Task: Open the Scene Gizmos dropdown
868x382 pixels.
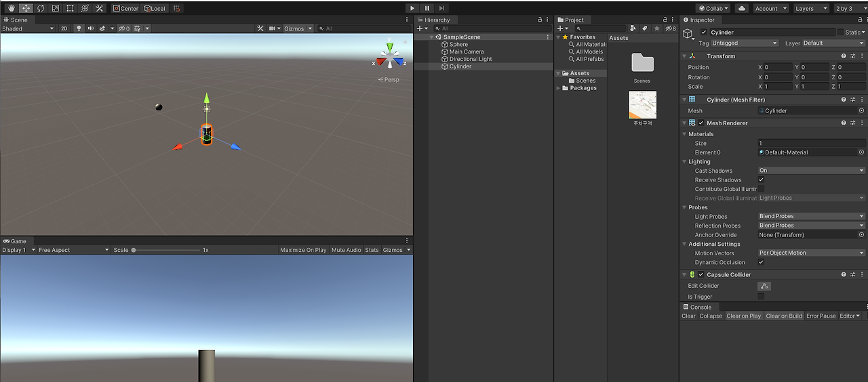Action: (x=298, y=28)
